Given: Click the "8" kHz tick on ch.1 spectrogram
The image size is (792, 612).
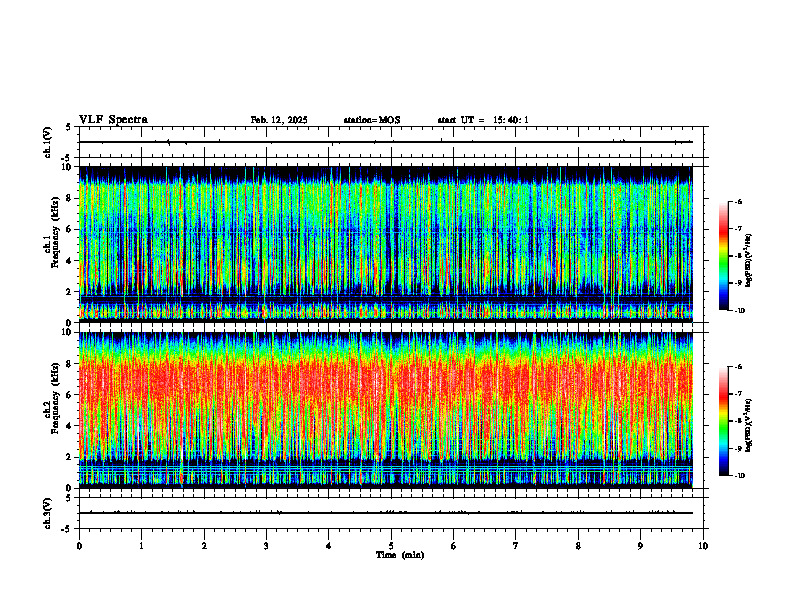Looking at the screenshot, I should click(x=69, y=198).
